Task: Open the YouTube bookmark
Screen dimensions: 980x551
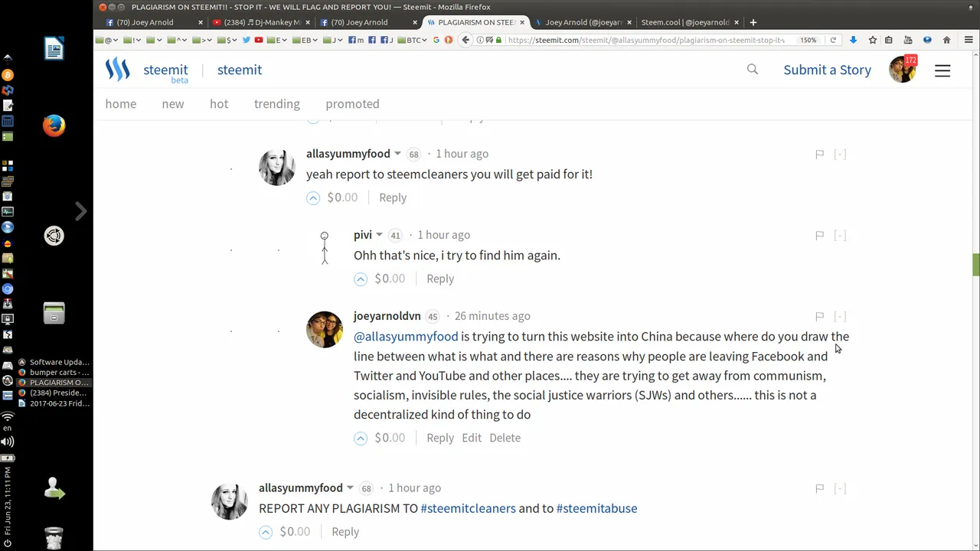Action: 259,40
